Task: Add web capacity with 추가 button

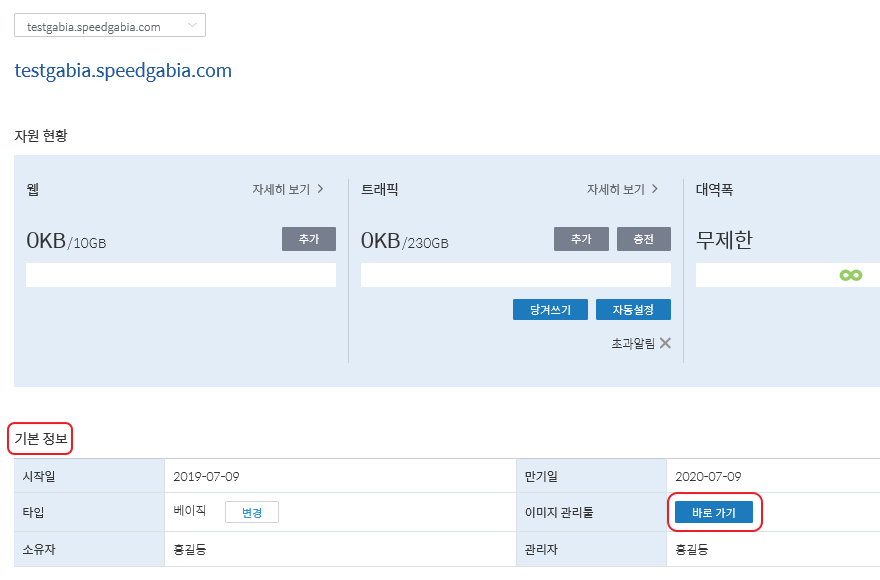Action: [x=309, y=239]
